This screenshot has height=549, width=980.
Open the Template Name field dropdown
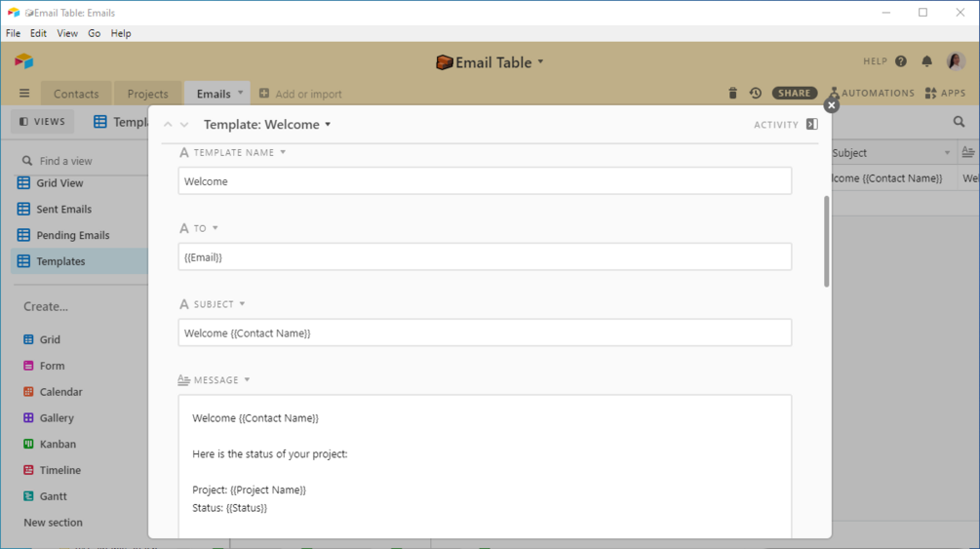click(x=283, y=152)
